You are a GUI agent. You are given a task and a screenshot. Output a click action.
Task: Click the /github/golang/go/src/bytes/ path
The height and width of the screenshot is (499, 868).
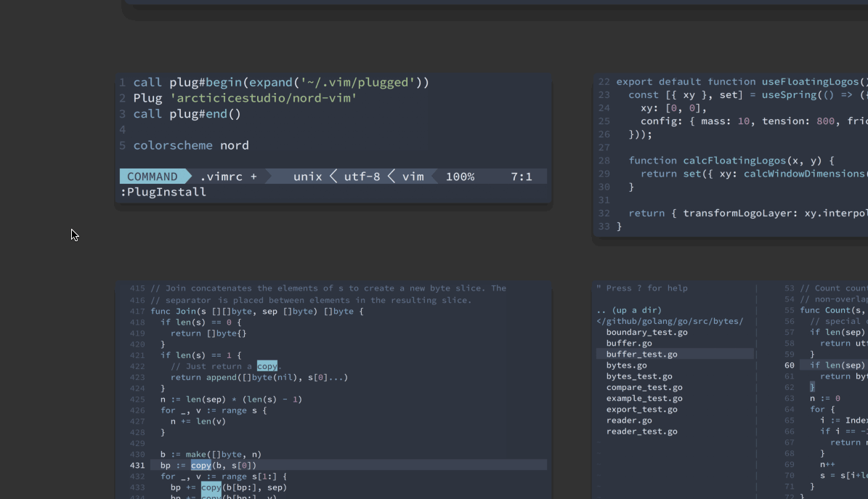670,321
